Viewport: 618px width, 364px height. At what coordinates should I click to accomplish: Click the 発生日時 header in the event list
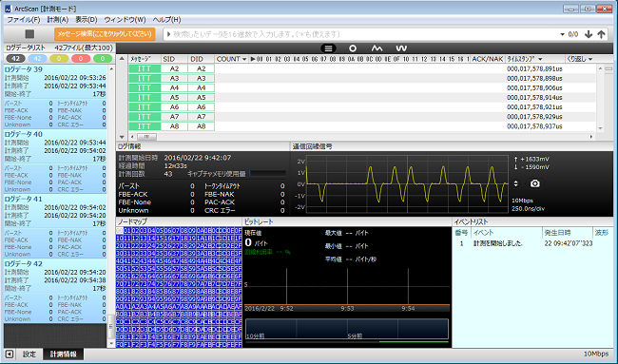click(568, 233)
